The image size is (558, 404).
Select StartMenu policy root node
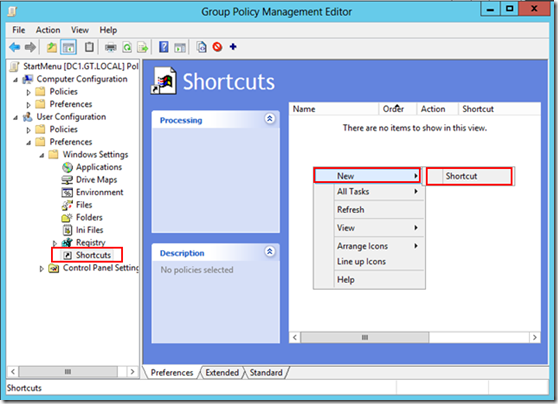pyautogui.click(x=80, y=66)
